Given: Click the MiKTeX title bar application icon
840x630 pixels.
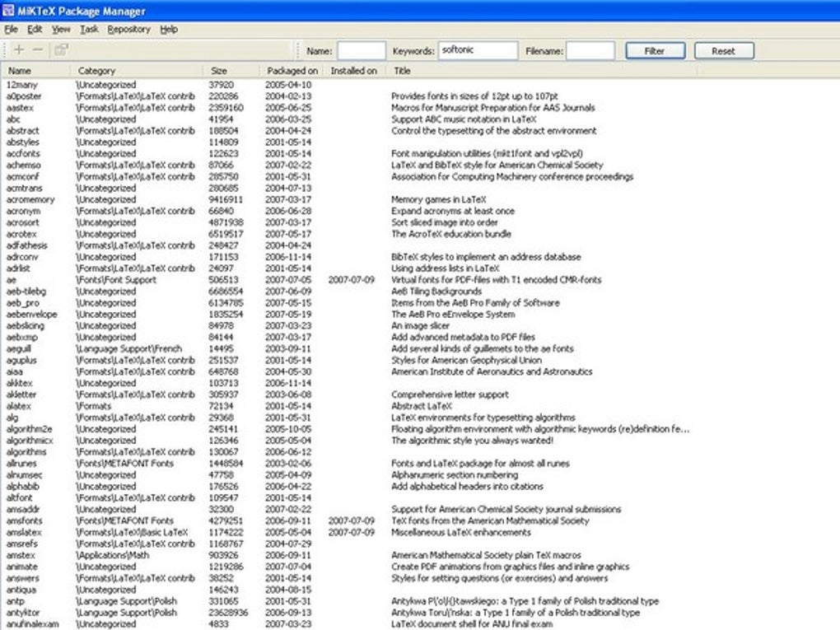Looking at the screenshot, I should 7,10.
